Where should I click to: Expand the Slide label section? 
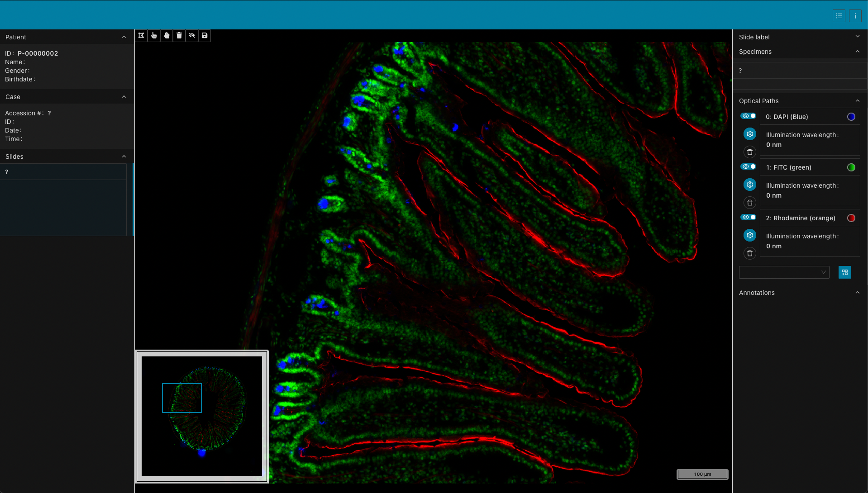click(x=857, y=37)
